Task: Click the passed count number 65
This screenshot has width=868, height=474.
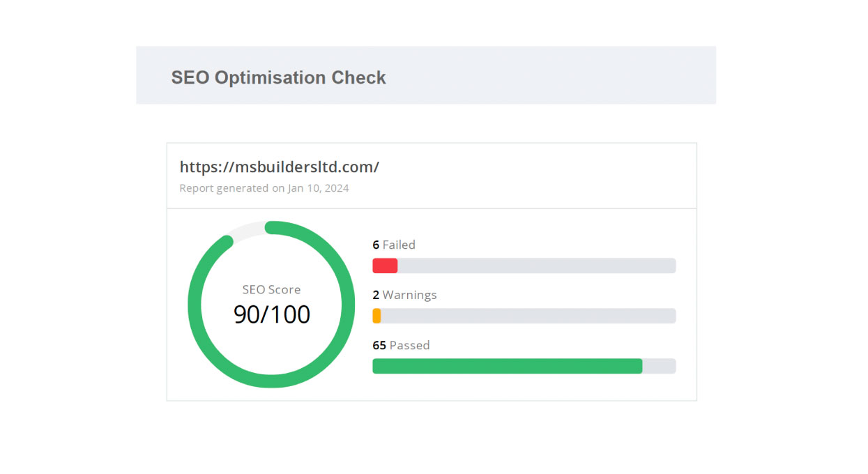Action: 379,345
